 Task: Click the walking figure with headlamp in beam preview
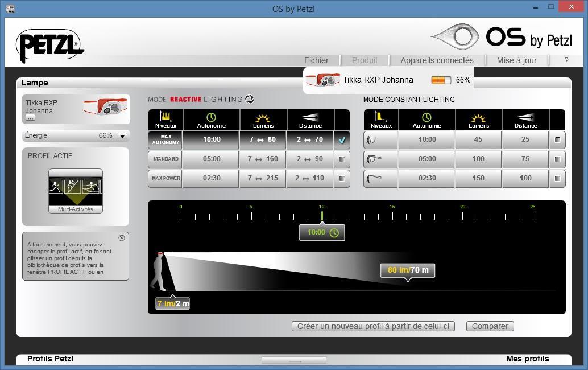point(159,271)
